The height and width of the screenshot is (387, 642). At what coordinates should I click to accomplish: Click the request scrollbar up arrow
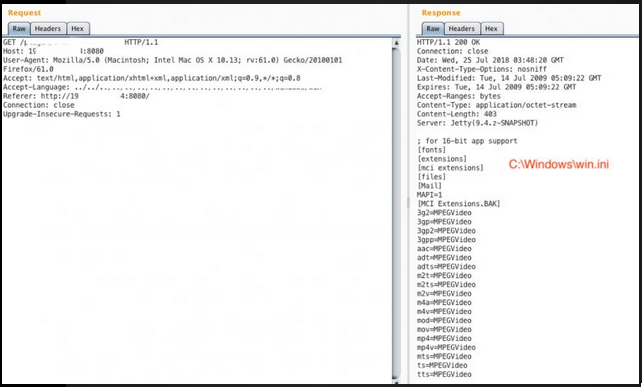[396, 43]
